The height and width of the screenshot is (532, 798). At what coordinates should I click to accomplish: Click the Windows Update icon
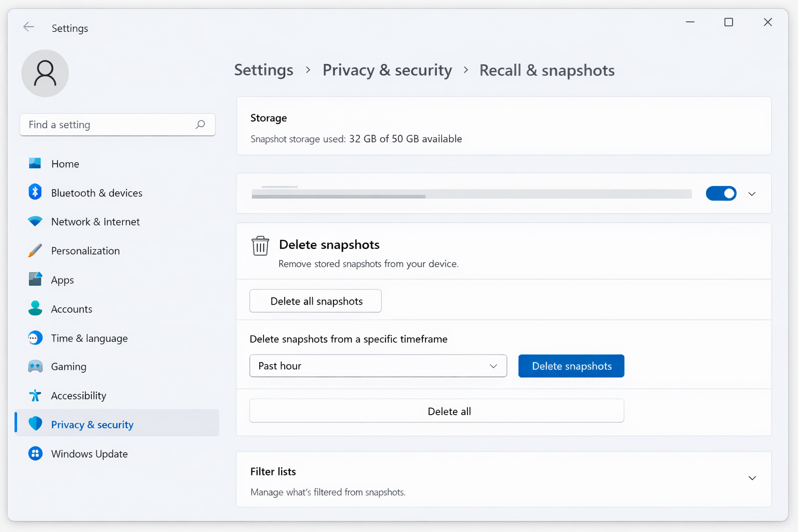[35, 454]
